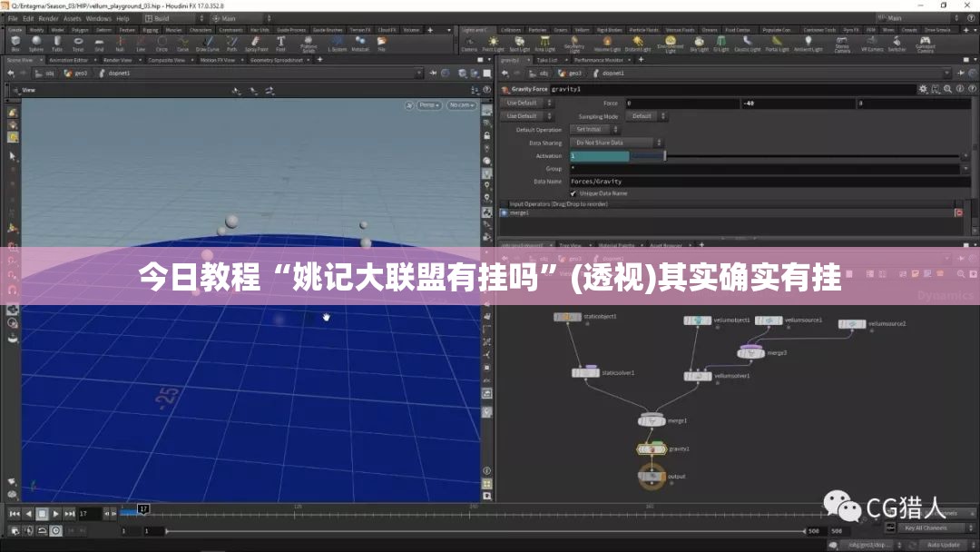This screenshot has height=552, width=980.
Task: Open the Render menu
Action: point(48,19)
